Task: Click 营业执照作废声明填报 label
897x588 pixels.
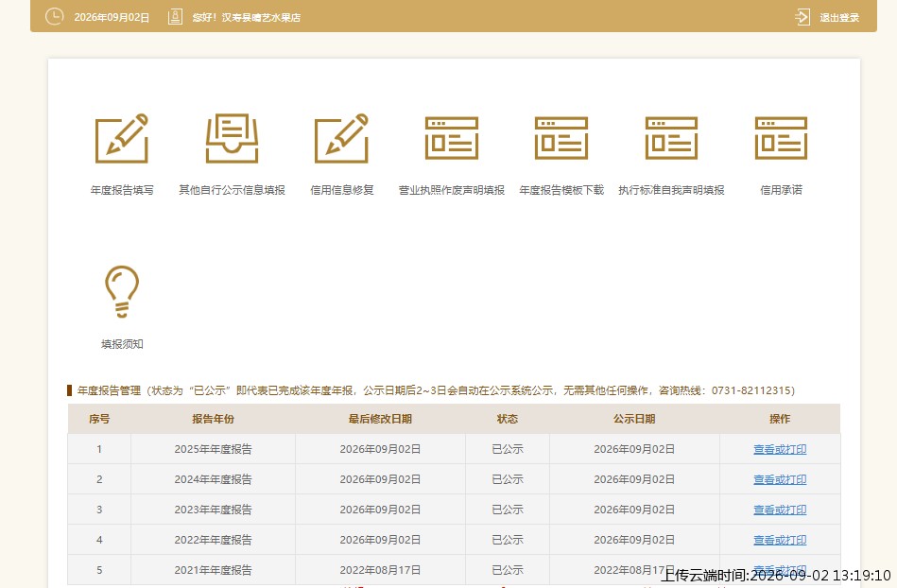Action: 452,190
